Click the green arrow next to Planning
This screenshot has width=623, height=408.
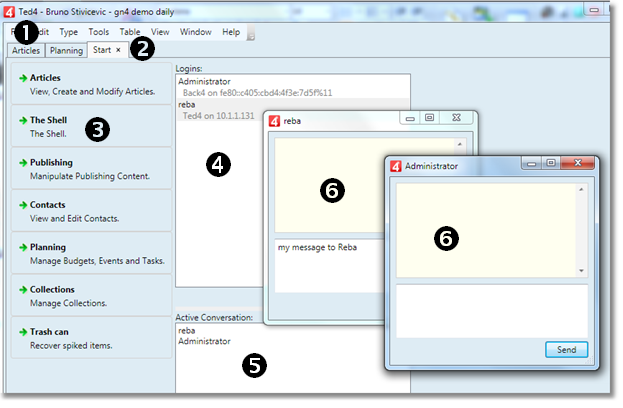coord(23,248)
